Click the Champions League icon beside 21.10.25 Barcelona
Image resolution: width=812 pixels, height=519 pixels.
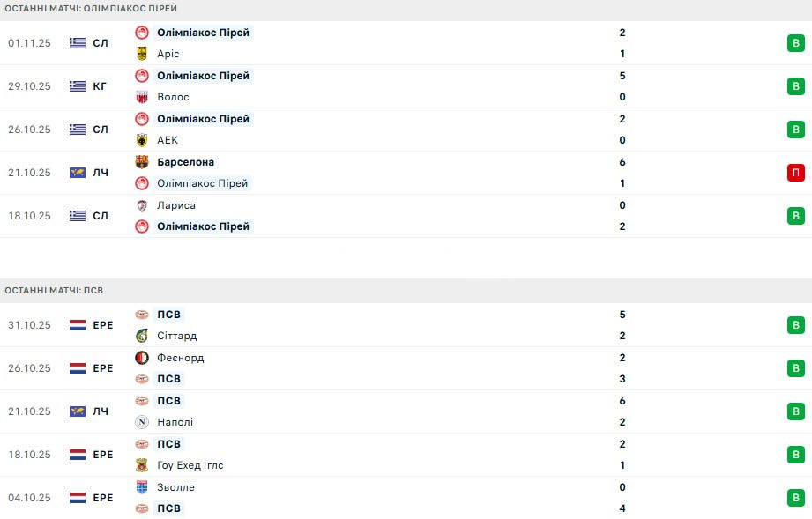(78, 173)
